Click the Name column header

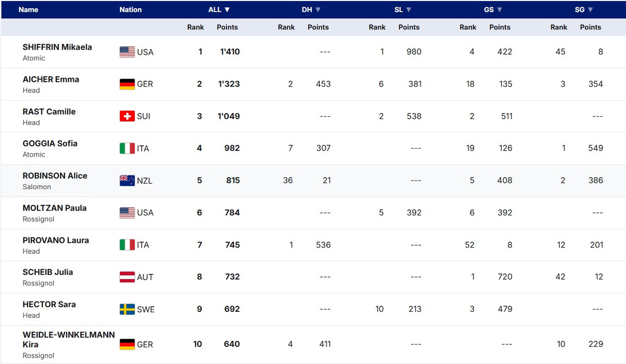(x=28, y=9)
